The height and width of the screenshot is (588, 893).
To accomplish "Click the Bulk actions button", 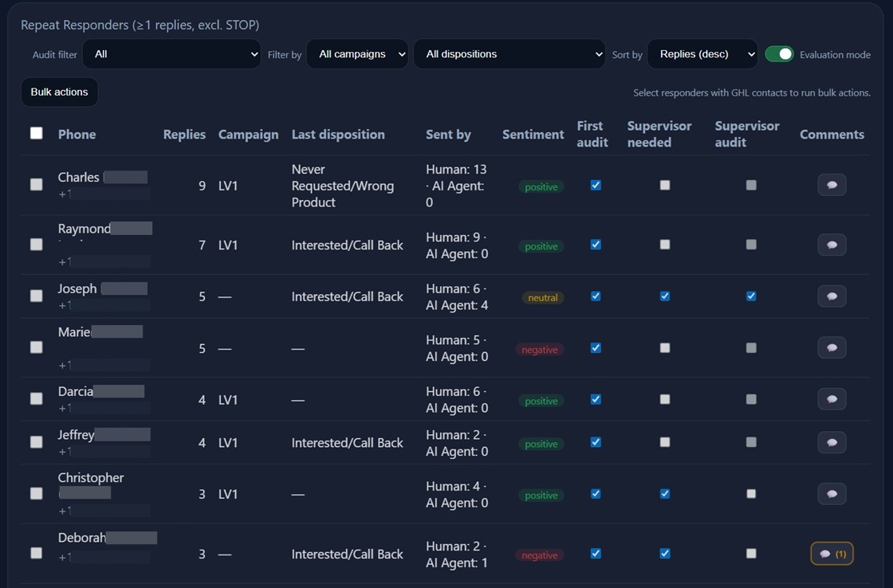I will (59, 92).
